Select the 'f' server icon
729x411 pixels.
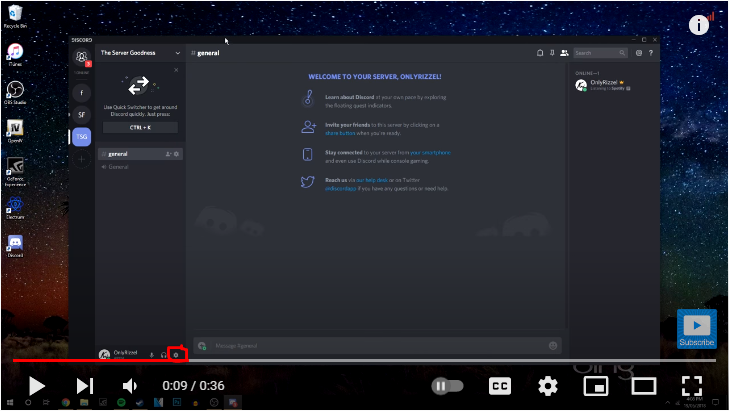coord(81,93)
